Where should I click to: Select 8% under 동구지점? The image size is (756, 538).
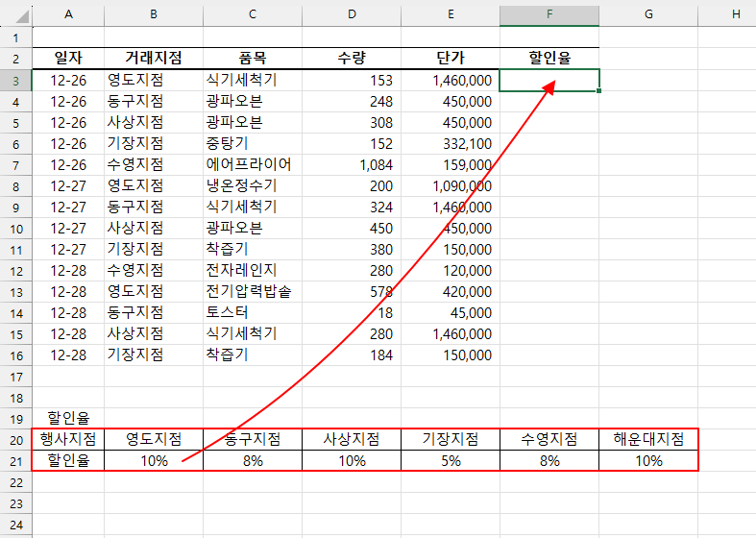[253, 461]
